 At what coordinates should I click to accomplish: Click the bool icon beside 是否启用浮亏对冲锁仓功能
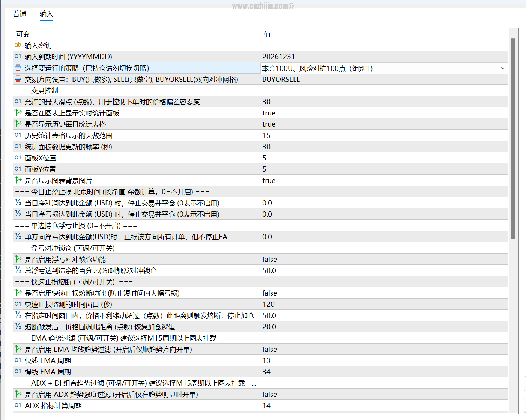(x=18, y=259)
